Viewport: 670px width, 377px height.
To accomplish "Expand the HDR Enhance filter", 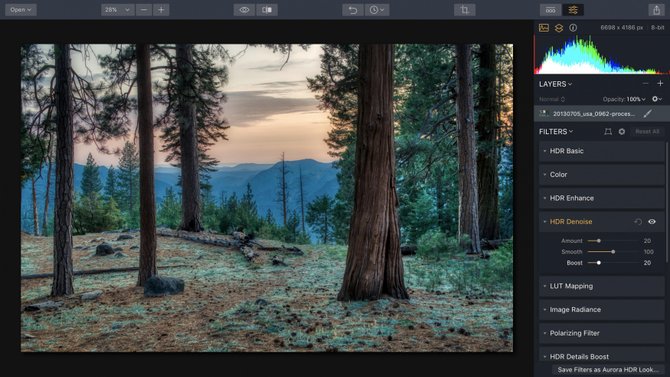I will [x=601, y=198].
